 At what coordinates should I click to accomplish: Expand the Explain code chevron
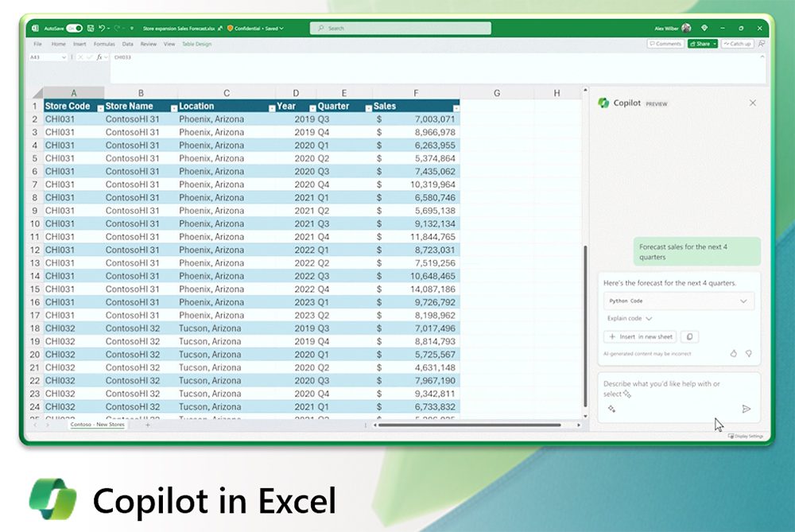649,319
